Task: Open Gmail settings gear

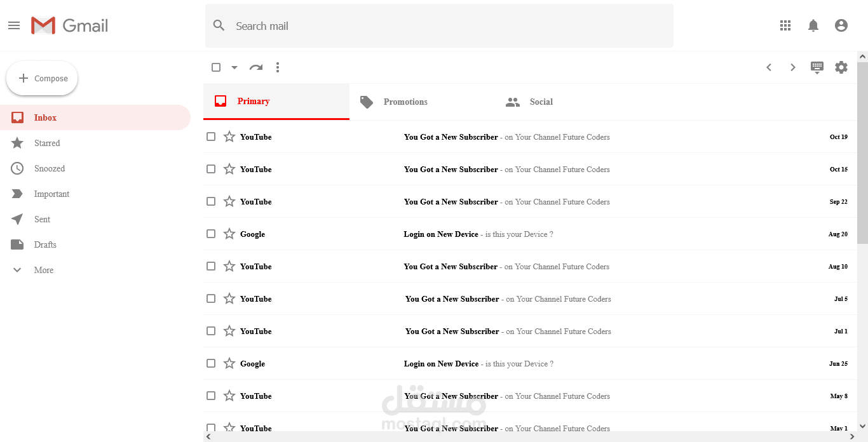Action: pos(841,67)
